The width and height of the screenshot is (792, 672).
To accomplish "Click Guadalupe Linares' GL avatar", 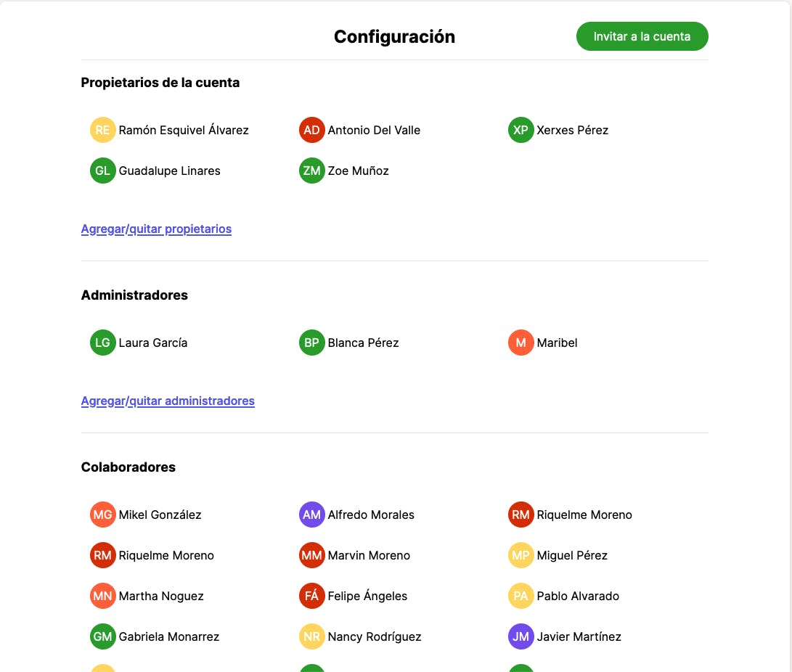I will [x=103, y=171].
